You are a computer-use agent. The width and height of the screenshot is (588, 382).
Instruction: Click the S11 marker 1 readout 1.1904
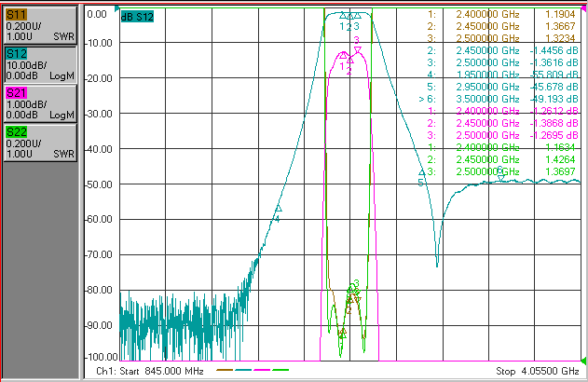(560, 14)
